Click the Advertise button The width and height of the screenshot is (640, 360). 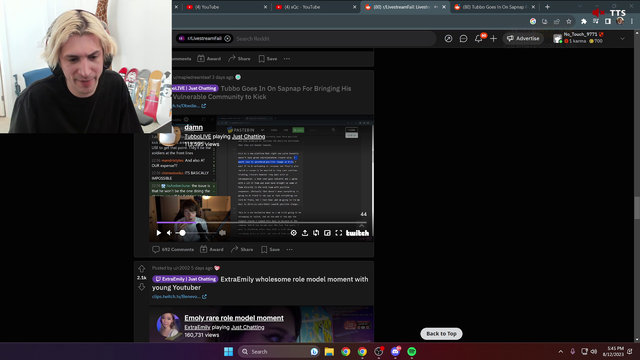tap(523, 38)
